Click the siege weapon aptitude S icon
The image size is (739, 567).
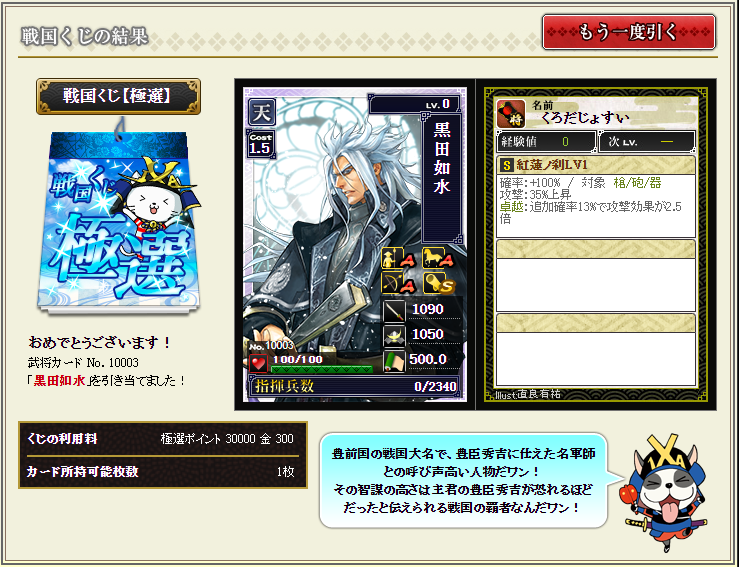tap(438, 283)
